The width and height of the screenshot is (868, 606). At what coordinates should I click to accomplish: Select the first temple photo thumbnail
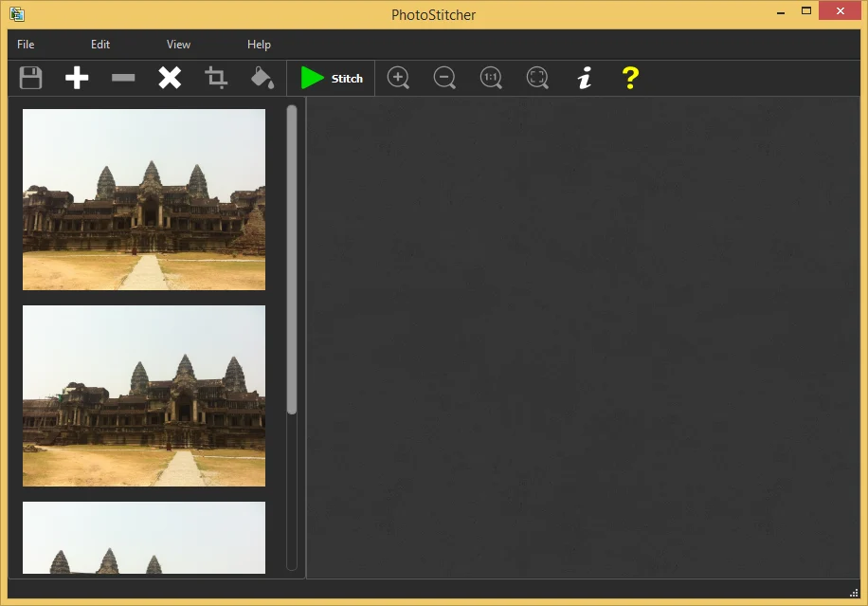(144, 199)
